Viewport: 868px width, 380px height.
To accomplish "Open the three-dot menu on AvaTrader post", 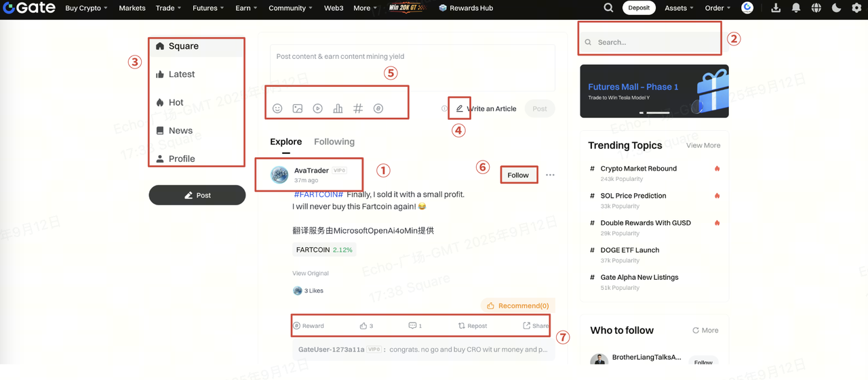I will (550, 175).
